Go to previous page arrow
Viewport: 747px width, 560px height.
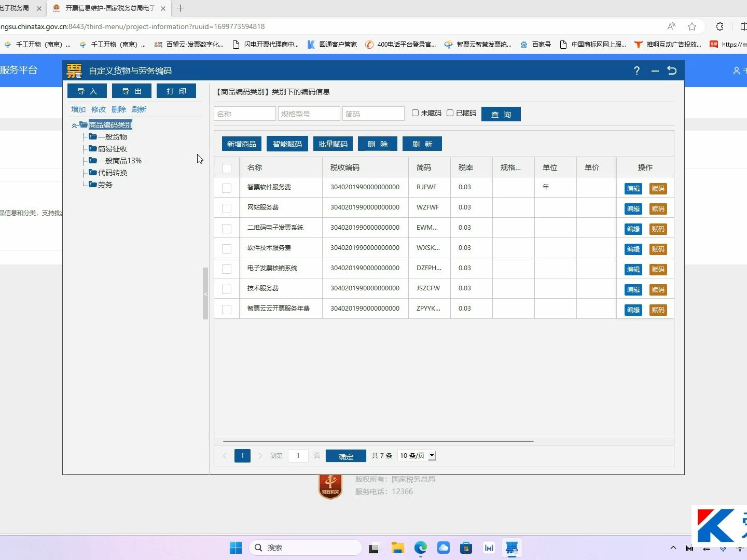coord(225,456)
